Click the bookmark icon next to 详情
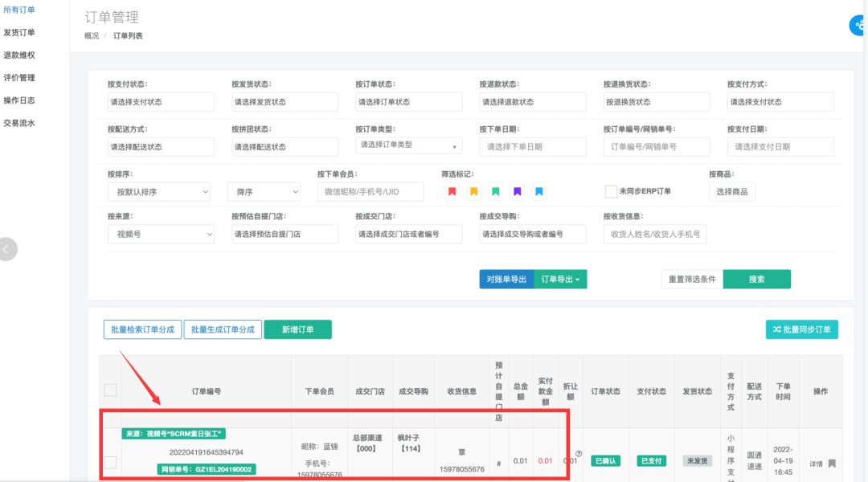This screenshot has width=868, height=482. click(x=832, y=464)
